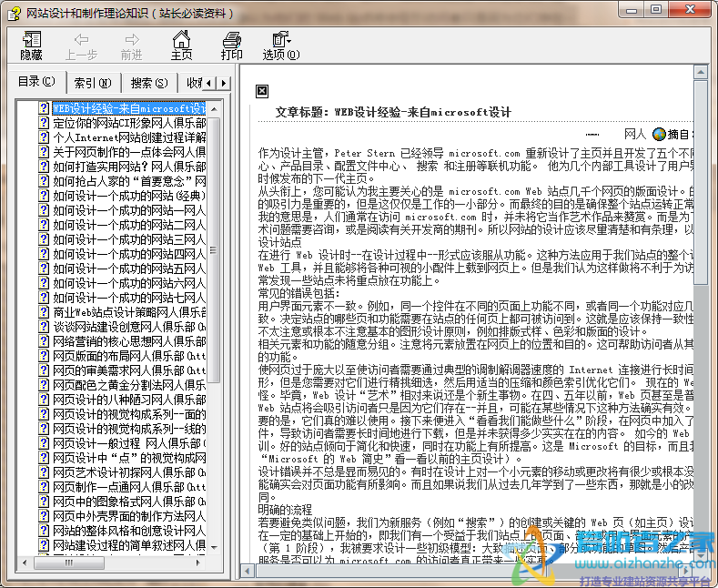Click help icon beside 网站的整体风格和创意设计
718x588 pixels.
[x=44, y=531]
